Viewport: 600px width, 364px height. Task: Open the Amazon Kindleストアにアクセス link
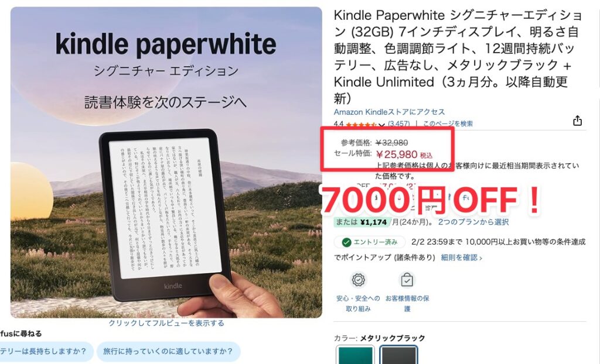[x=389, y=112]
